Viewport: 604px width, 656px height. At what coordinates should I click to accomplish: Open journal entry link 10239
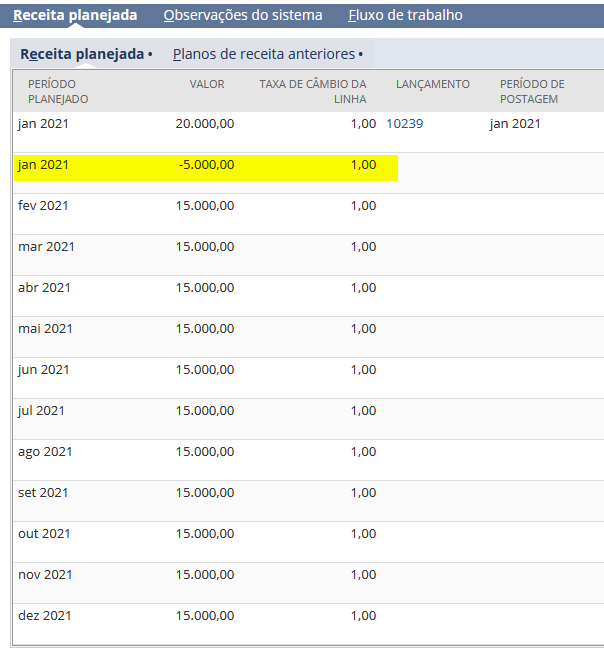coord(404,124)
